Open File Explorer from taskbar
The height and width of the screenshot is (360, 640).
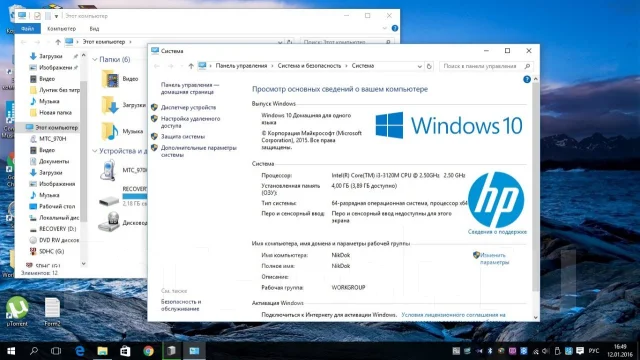pyautogui.click(x=102, y=351)
